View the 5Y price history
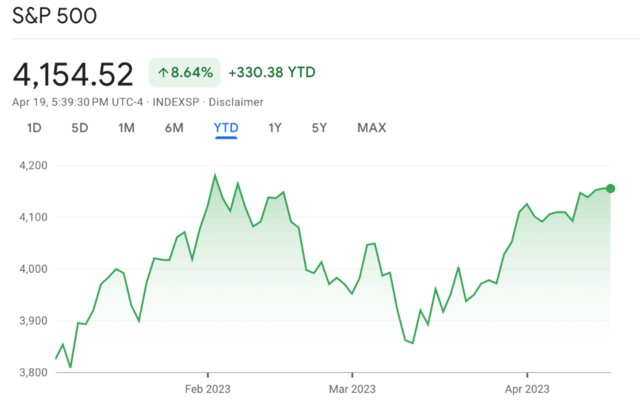 319,128
